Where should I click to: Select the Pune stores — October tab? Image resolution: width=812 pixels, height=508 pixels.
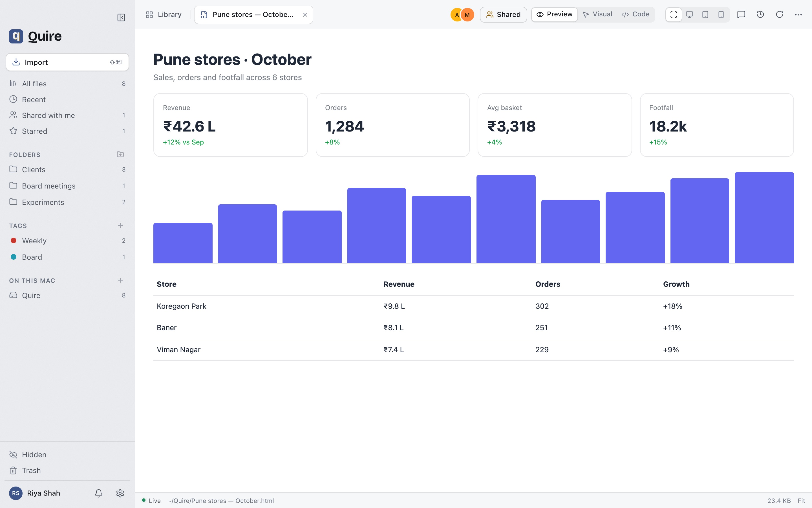pos(253,14)
